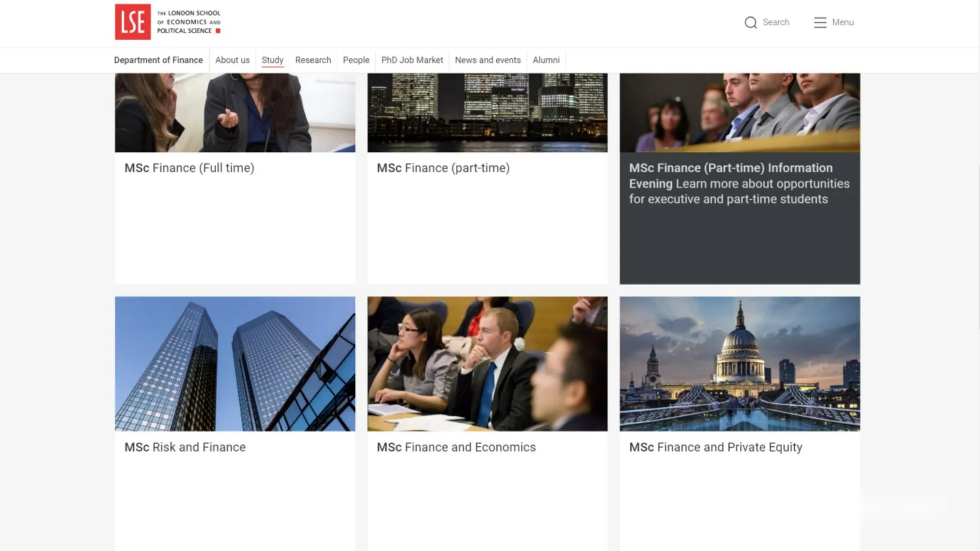Click St Paul's Cathedral thumbnail image
Screen dimensions: 980x551
click(739, 363)
